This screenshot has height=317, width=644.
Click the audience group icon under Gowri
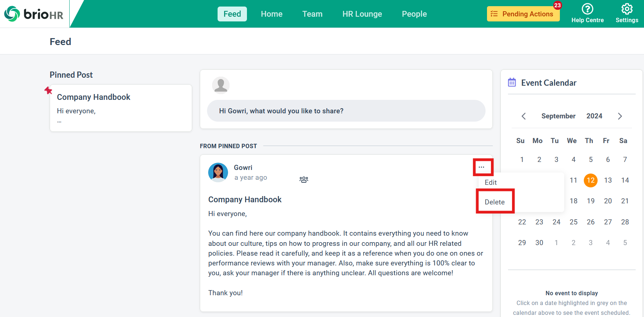[x=304, y=179]
